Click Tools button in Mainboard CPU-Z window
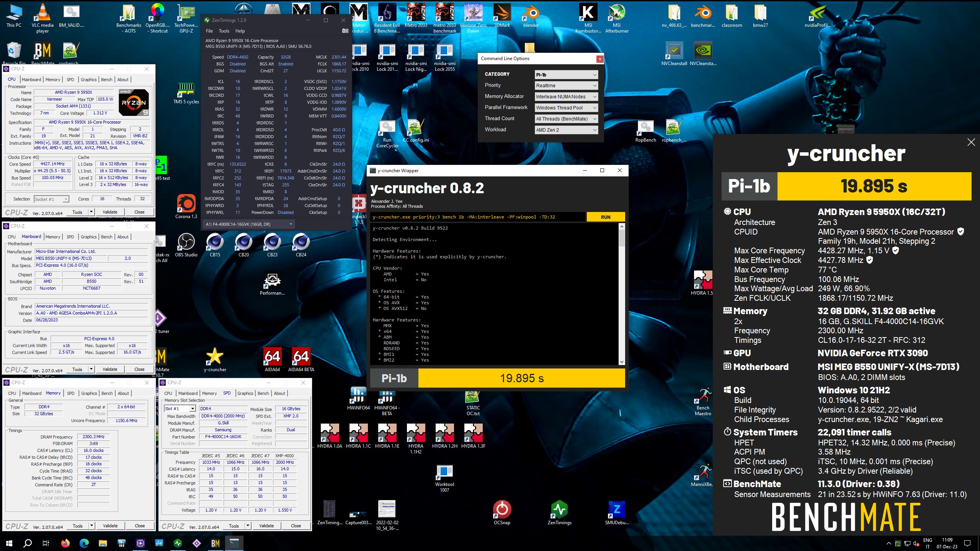Image resolution: width=980 pixels, height=551 pixels. click(77, 369)
